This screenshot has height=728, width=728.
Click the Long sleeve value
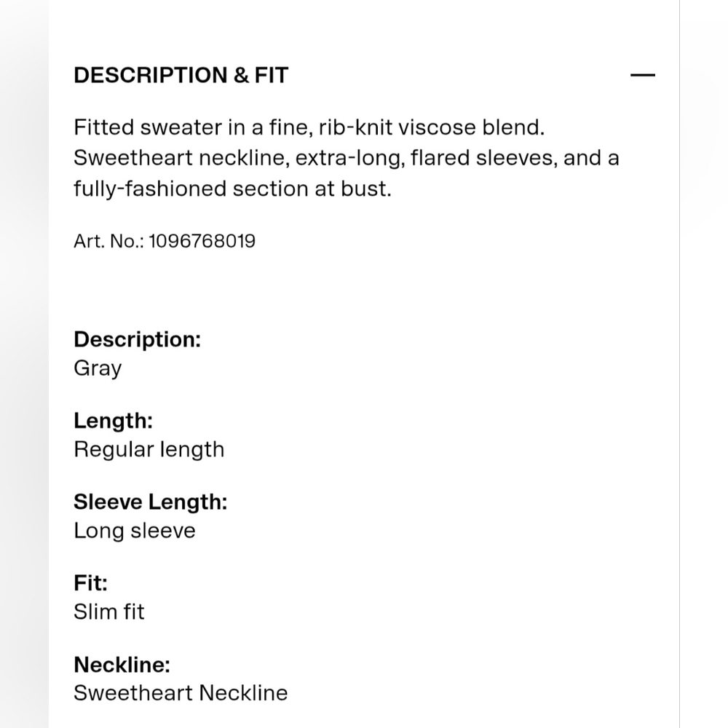click(135, 531)
